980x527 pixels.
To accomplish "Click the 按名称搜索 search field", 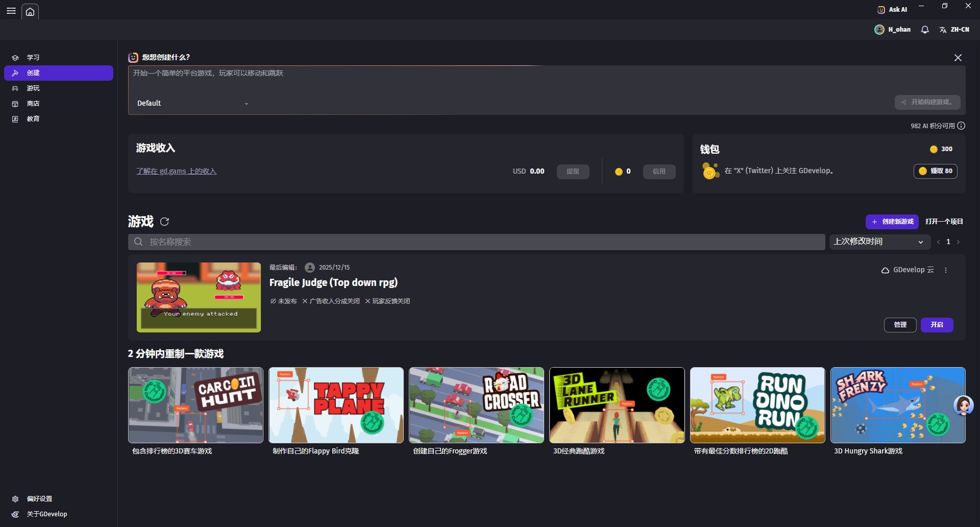I will (476, 242).
